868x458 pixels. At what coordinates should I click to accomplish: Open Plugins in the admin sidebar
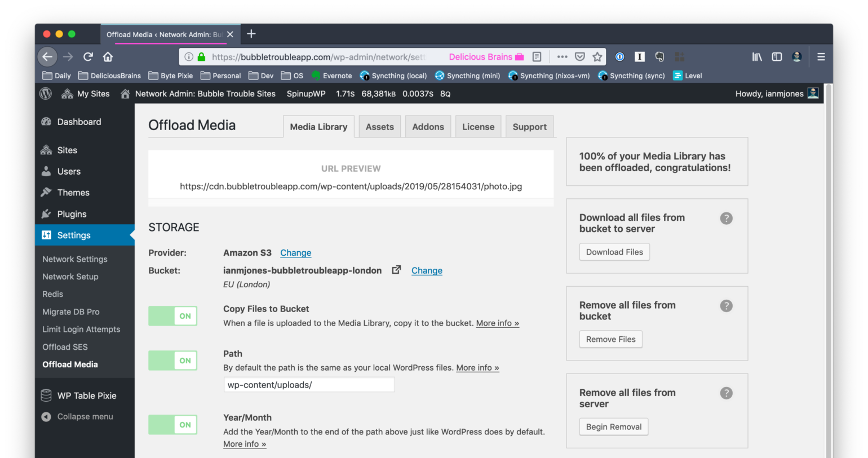point(85,214)
